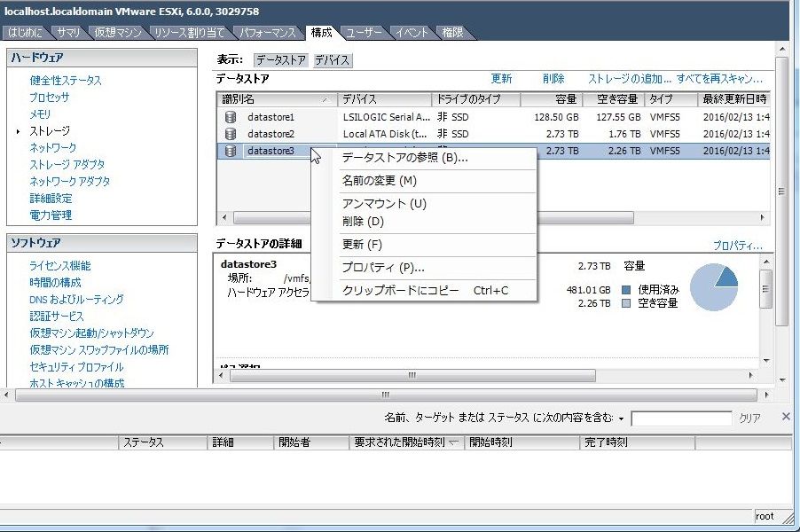Click the datastore3 disk icon
Viewport: 800px width, 532px height.
(231, 151)
